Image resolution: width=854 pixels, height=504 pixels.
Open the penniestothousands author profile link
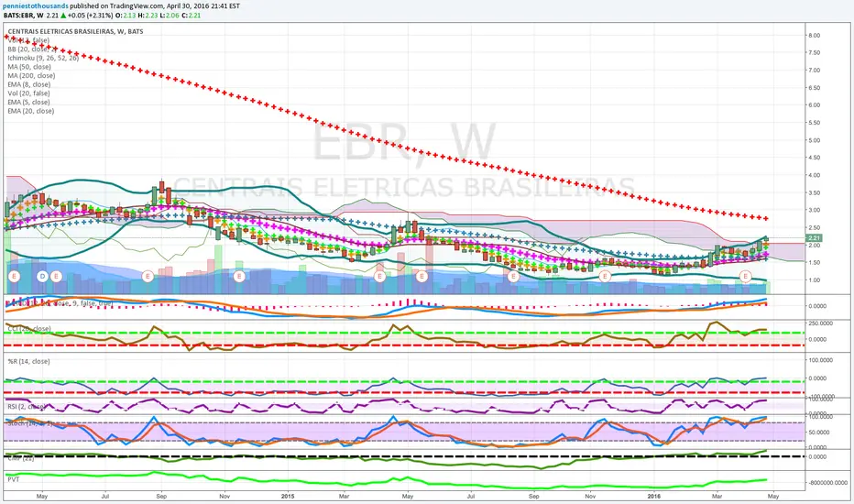tap(36, 6)
